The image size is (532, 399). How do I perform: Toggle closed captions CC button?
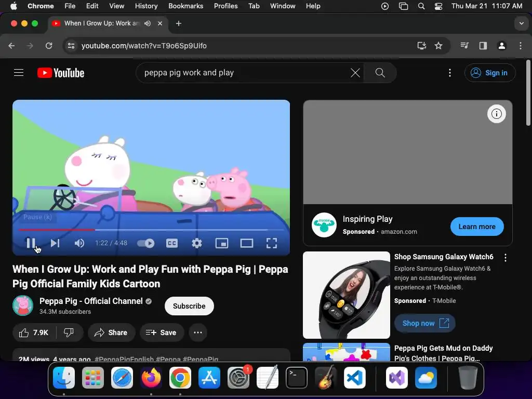[171, 243]
